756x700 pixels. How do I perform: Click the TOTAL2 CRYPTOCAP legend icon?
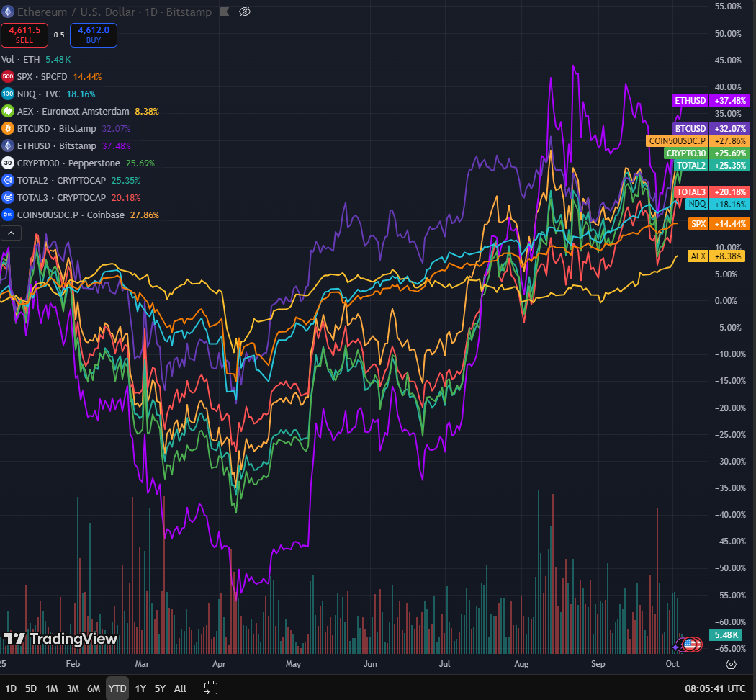pos(8,180)
